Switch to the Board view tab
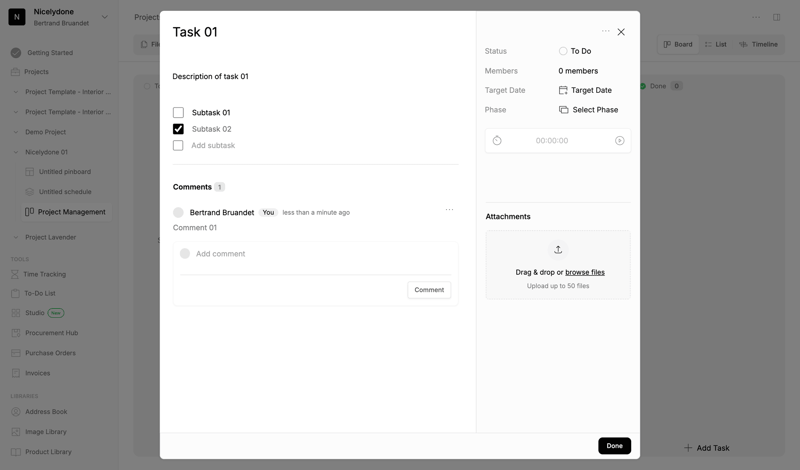The height and width of the screenshot is (470, 800). coord(678,44)
